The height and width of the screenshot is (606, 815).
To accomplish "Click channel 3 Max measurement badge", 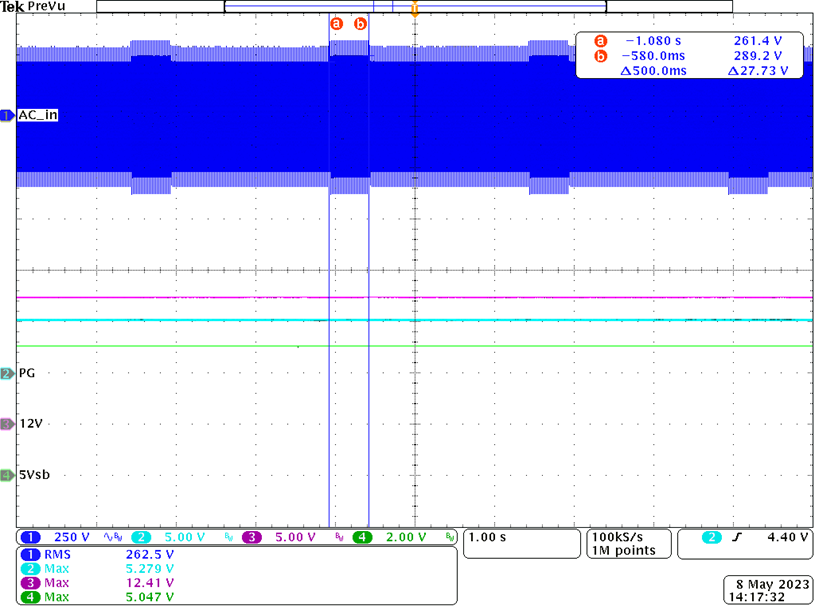I will pyautogui.click(x=30, y=583).
